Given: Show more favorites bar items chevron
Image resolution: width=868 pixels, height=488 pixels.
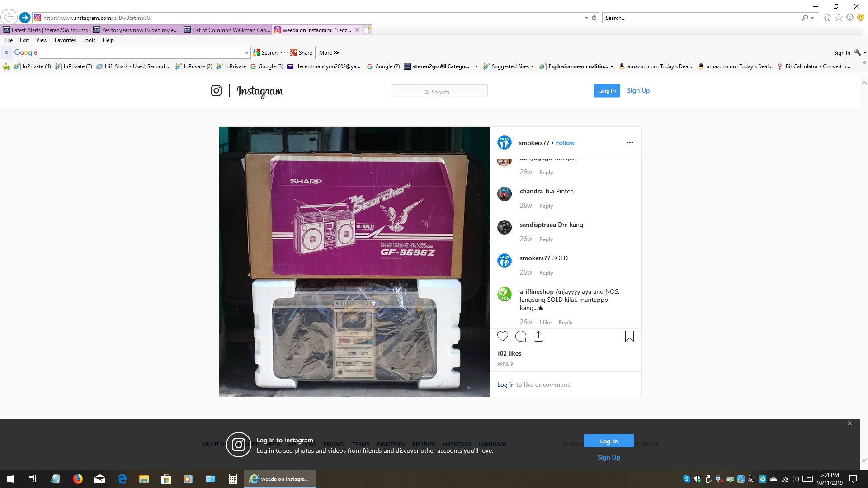Looking at the screenshot, I should tap(864, 63).
